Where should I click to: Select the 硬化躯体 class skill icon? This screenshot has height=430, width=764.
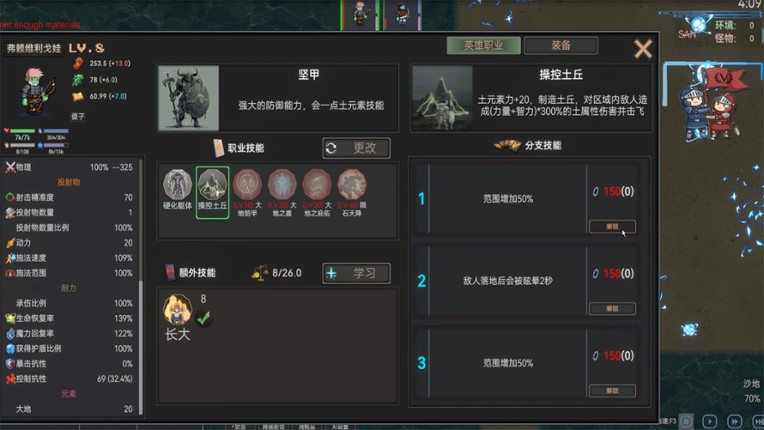click(177, 184)
